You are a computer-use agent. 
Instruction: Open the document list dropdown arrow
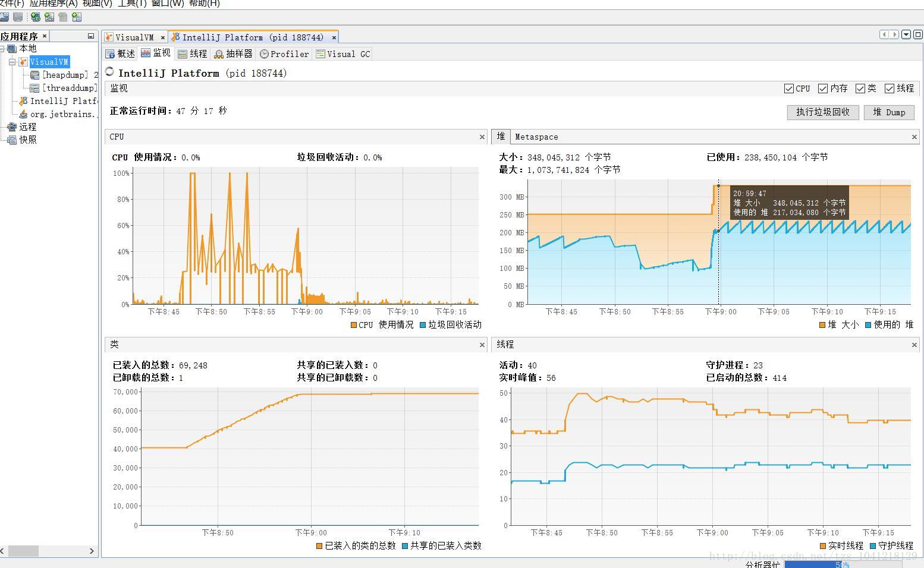point(906,34)
